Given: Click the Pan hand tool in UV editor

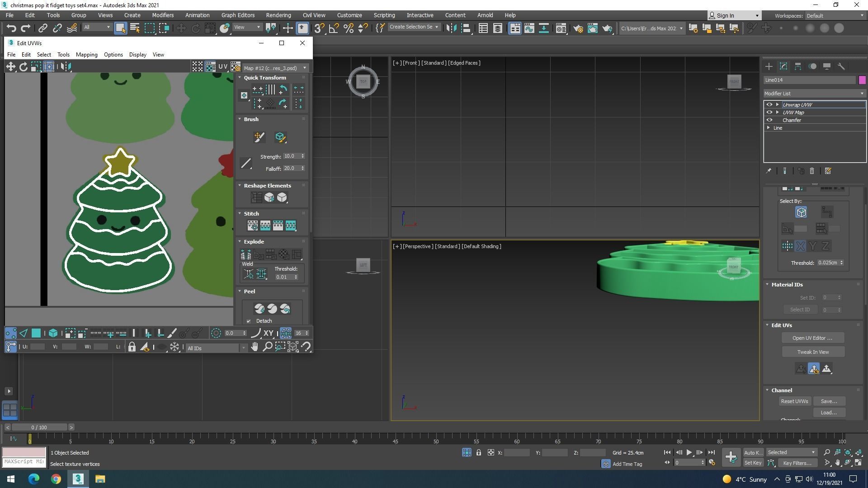Looking at the screenshot, I should point(255,347).
